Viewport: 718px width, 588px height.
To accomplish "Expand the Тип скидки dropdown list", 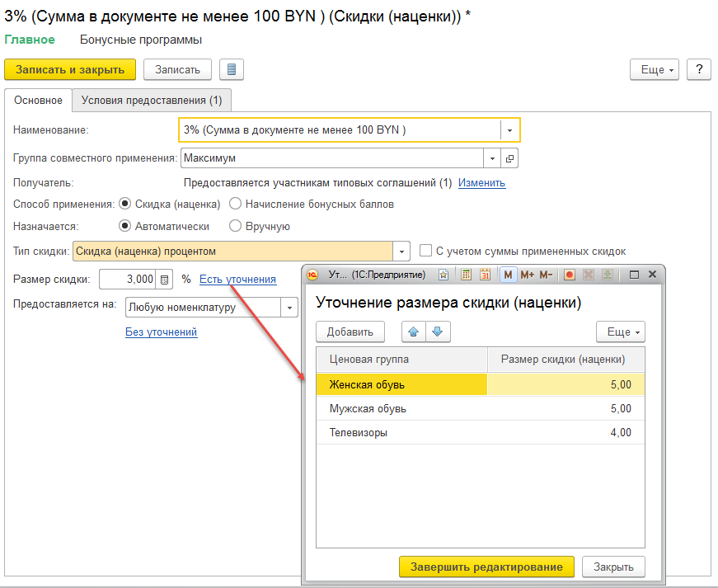I will 401,252.
